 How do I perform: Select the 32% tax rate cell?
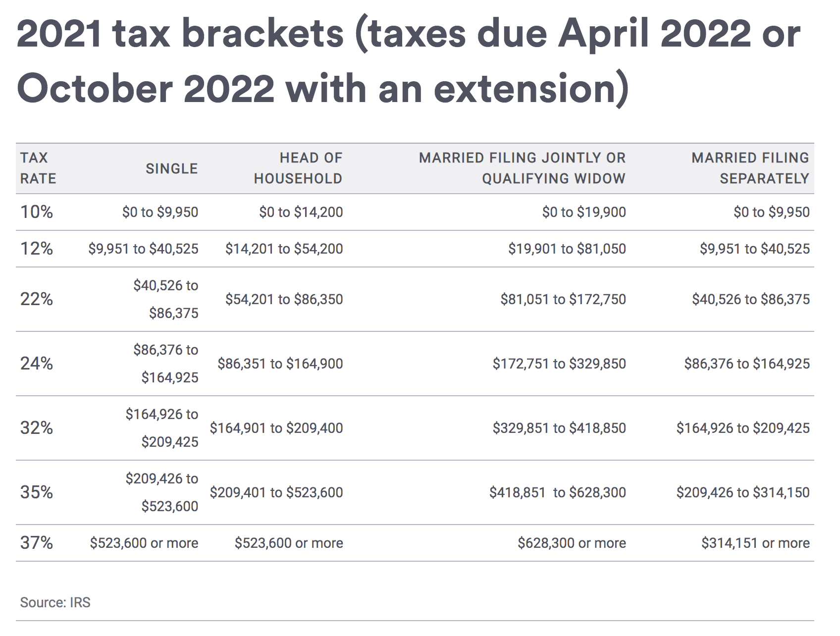click(37, 428)
